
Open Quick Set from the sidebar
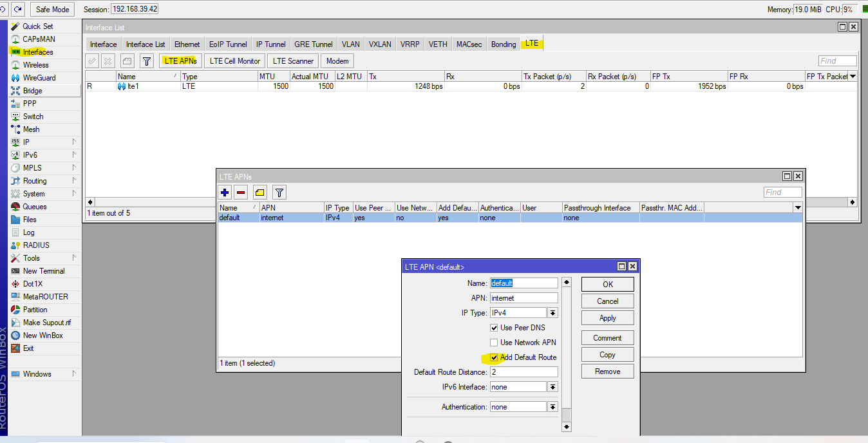tap(37, 26)
